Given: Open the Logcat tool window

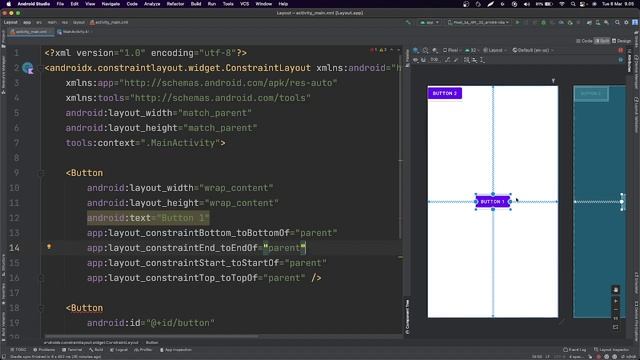Looking at the screenshot, I should (x=120, y=350).
